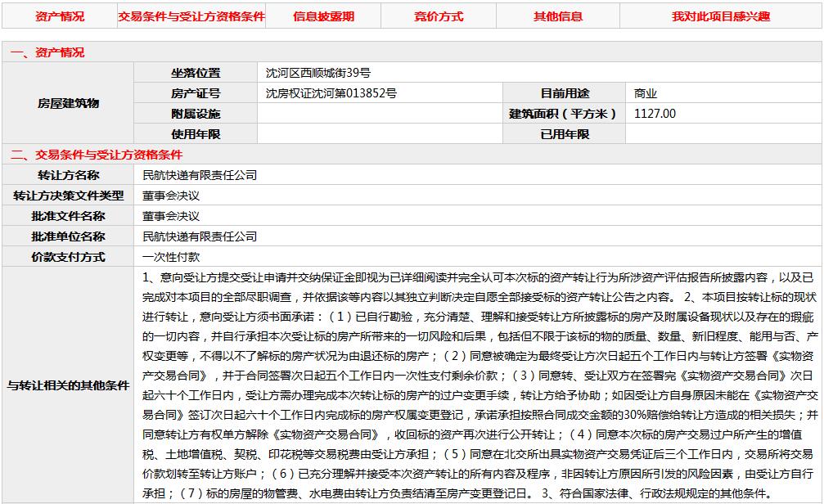Click the company name beside 批准单位名称

pos(200,236)
